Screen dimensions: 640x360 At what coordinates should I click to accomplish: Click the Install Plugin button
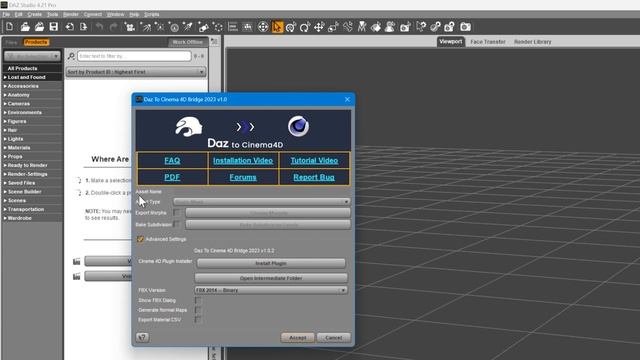pos(271,263)
